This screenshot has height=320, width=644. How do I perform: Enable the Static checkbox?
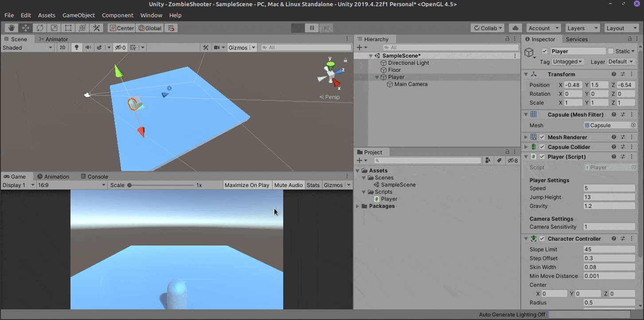[611, 51]
